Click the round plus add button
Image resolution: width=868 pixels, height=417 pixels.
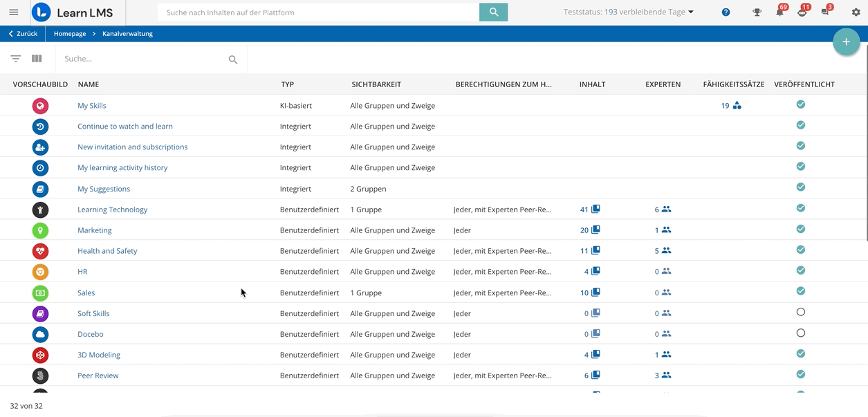tap(846, 42)
